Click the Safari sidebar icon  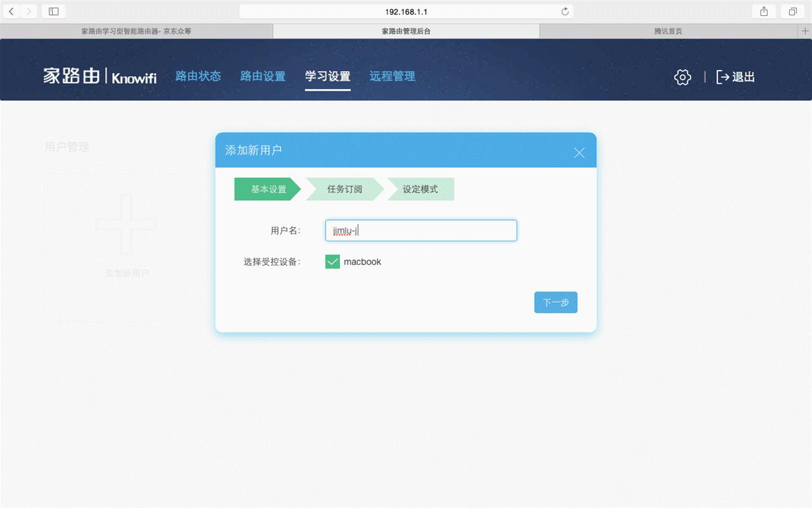point(53,11)
